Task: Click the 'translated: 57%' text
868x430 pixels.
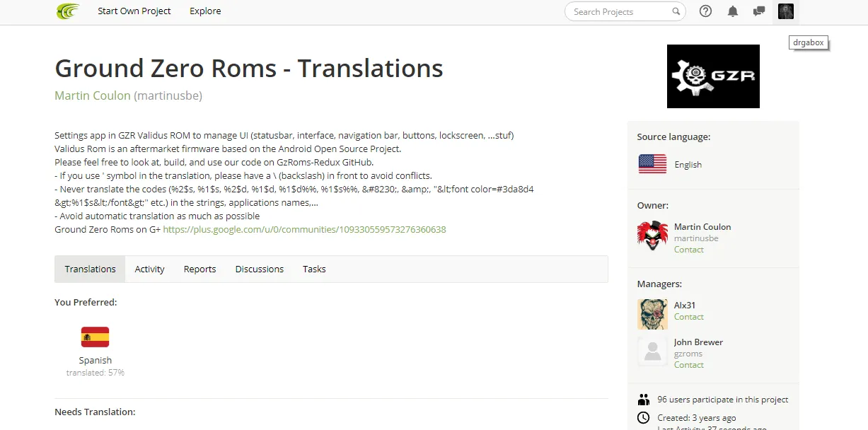Action: (x=96, y=372)
